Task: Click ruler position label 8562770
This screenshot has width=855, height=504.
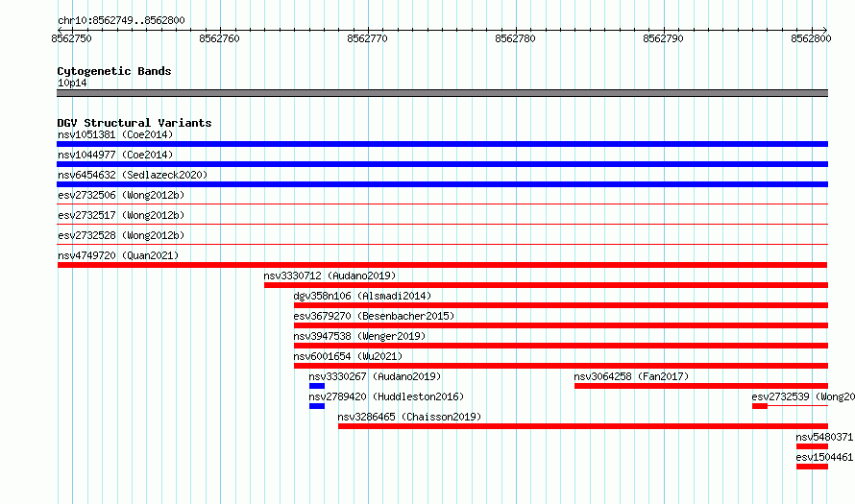Action: (367, 38)
